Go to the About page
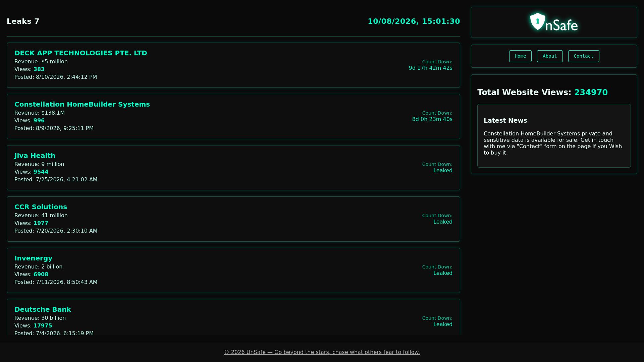This screenshot has height=362, width=644. pyautogui.click(x=550, y=56)
